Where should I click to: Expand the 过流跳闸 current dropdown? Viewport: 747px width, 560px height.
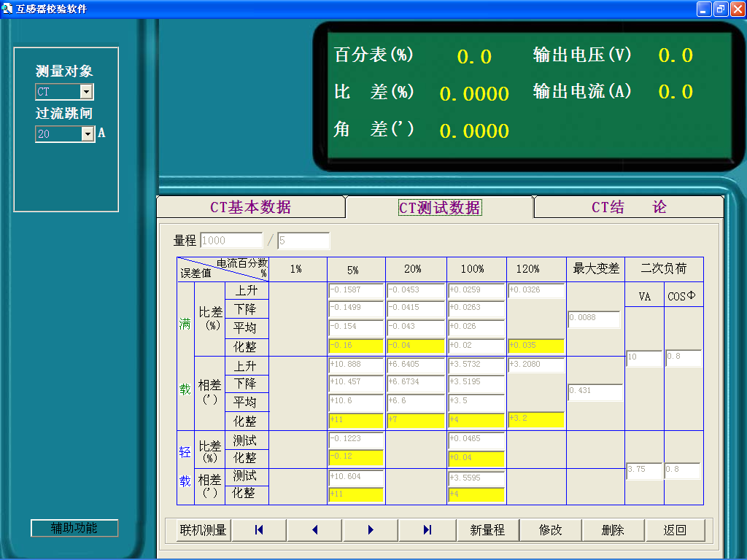[88, 134]
